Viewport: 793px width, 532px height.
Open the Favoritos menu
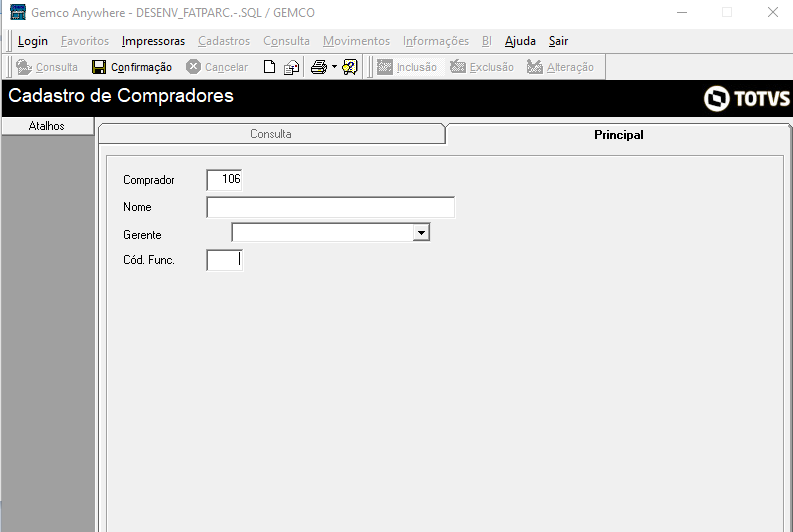coord(85,41)
